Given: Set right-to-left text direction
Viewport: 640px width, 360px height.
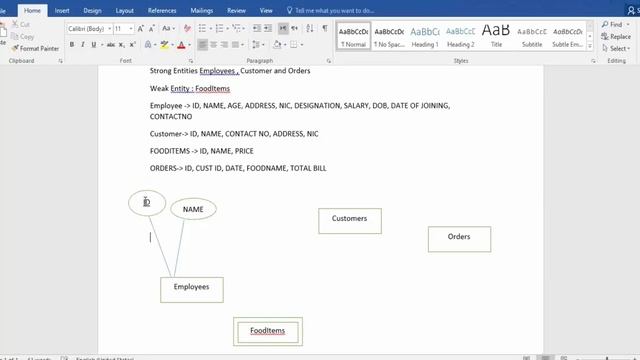Looking at the screenshot, I should click(x=294, y=28).
